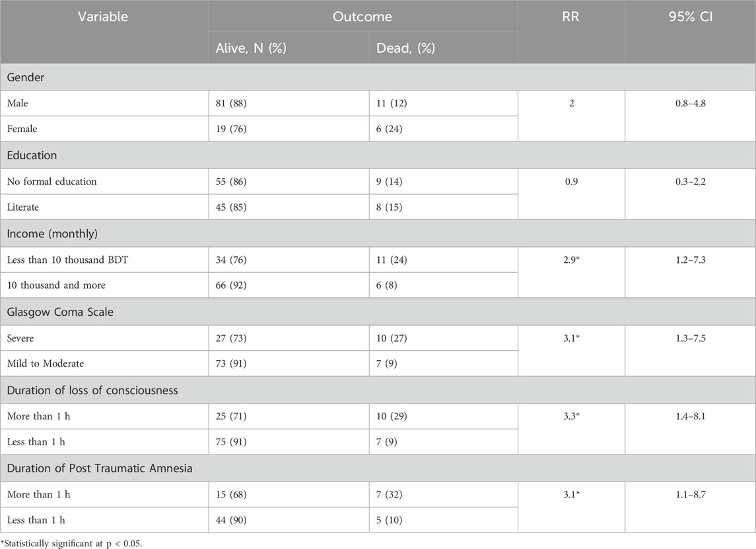
Task: Click Duration of Post Traumatic Amnesia heading
Action: [x=98, y=468]
